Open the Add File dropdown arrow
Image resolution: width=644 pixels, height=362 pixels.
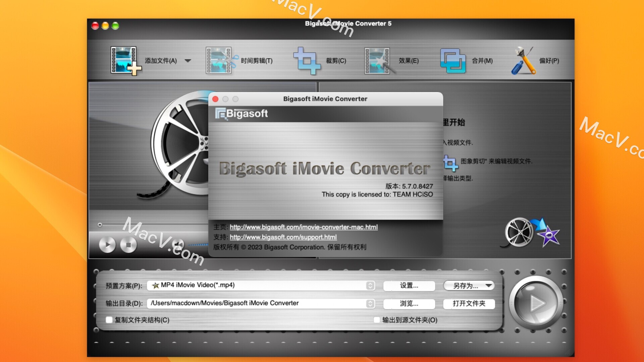(188, 61)
